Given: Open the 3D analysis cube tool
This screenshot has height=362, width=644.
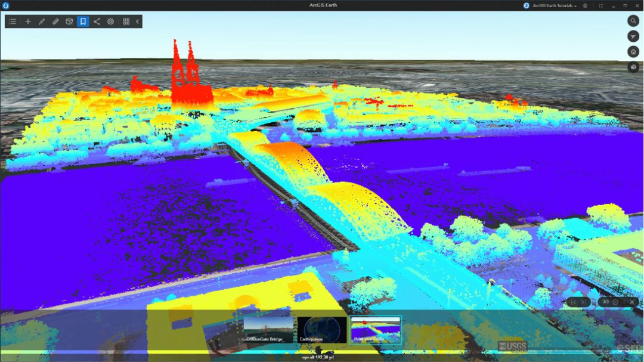Looking at the screenshot, I should tap(69, 21).
